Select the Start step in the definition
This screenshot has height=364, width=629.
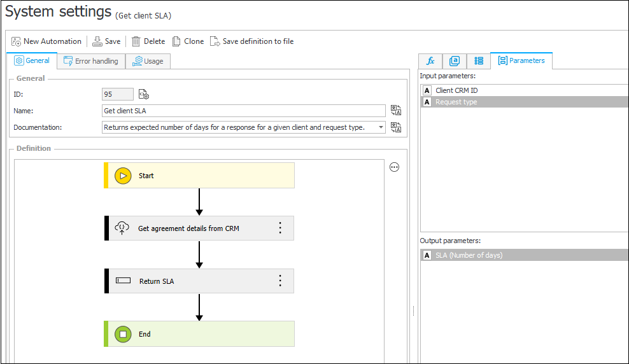199,176
